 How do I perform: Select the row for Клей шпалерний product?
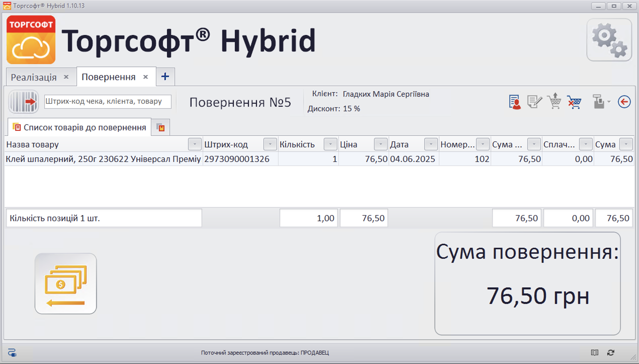tap(103, 159)
